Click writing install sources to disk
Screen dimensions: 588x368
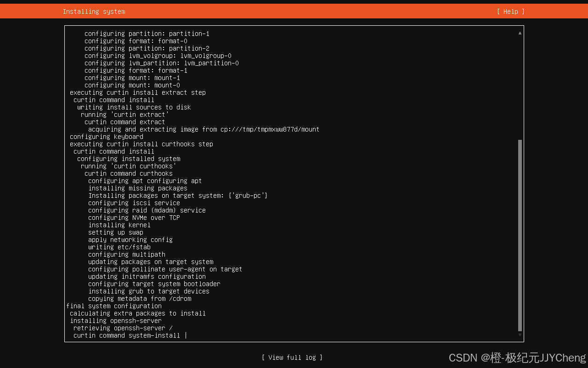pyautogui.click(x=134, y=107)
